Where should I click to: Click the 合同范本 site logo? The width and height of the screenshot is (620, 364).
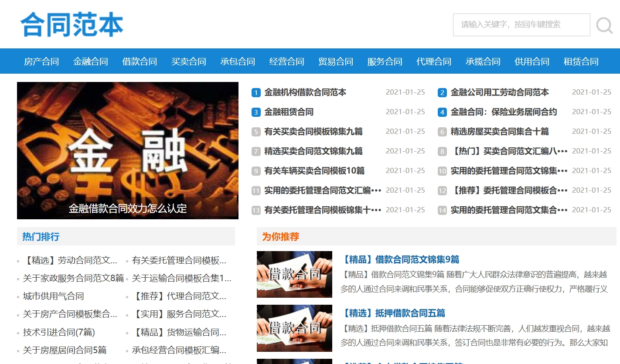click(x=72, y=24)
